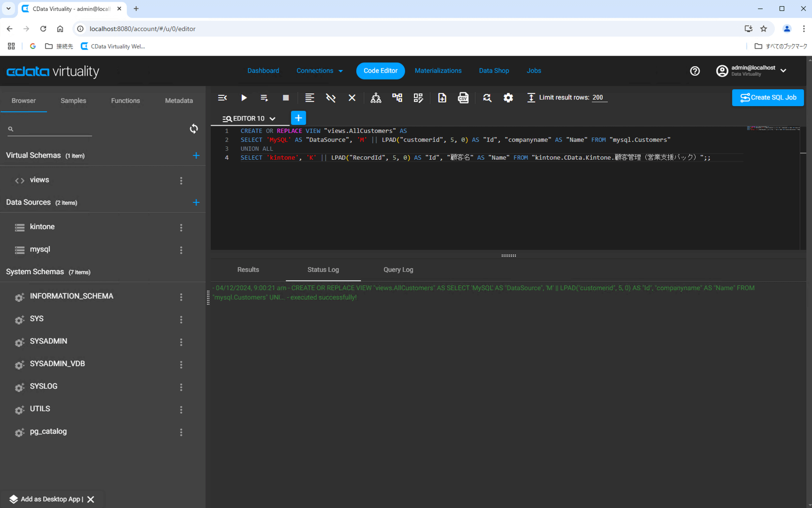Click the crossed-out link toolbar icon
The width and height of the screenshot is (812, 508).
[x=331, y=98]
